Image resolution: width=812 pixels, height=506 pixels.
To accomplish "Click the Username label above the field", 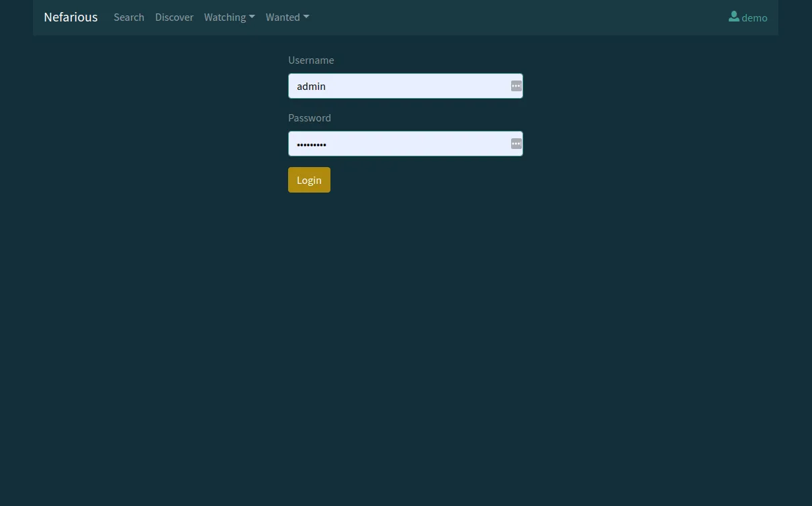I will click(311, 60).
